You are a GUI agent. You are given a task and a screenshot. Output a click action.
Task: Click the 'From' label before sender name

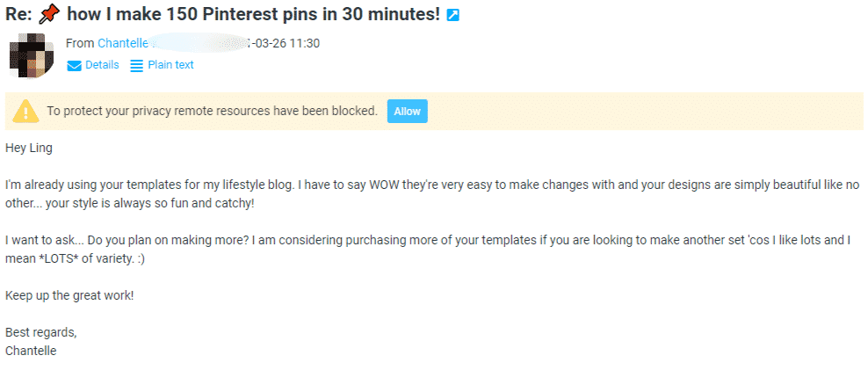(x=80, y=43)
